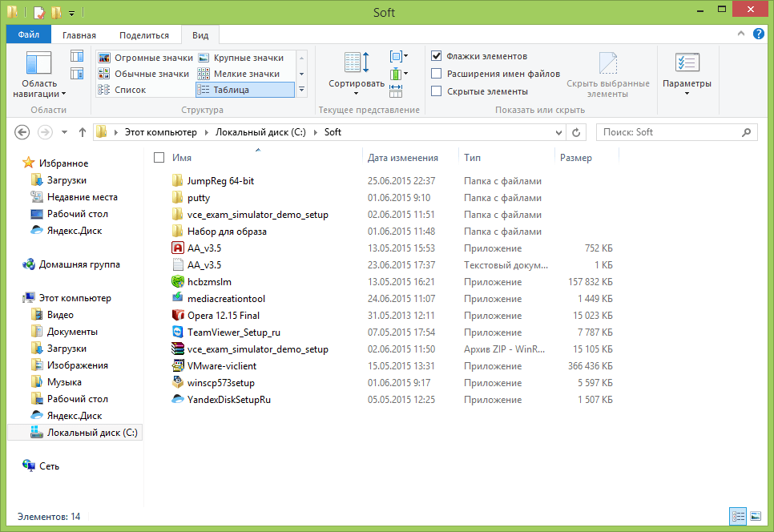Viewport: 774px width, 532px height.
Task: Toggle Скрытые элементы checkbox
Action: click(x=437, y=91)
